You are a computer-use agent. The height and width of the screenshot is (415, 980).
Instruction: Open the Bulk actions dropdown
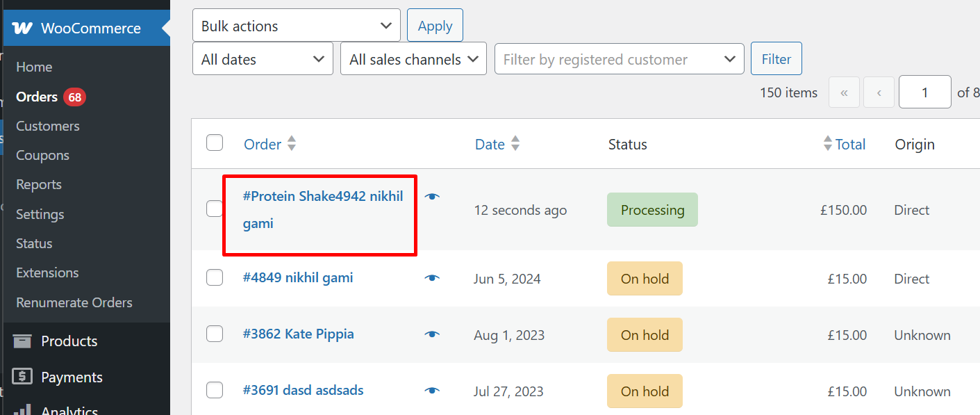pyautogui.click(x=296, y=26)
